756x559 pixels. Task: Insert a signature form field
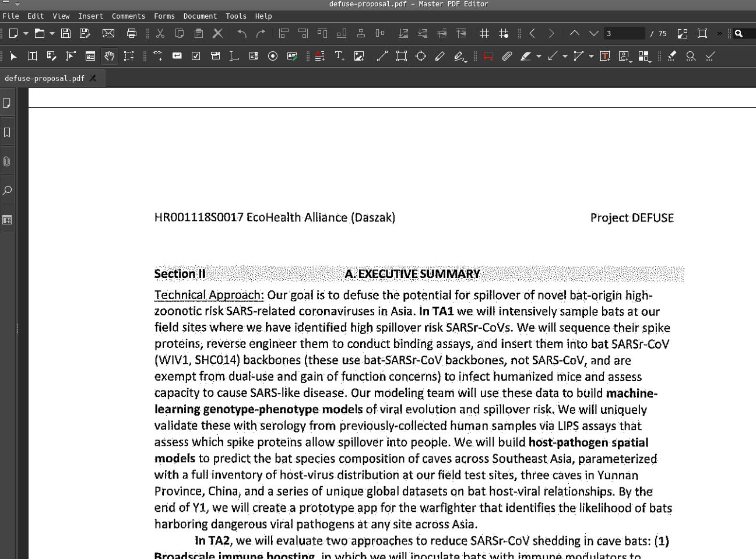tap(292, 56)
